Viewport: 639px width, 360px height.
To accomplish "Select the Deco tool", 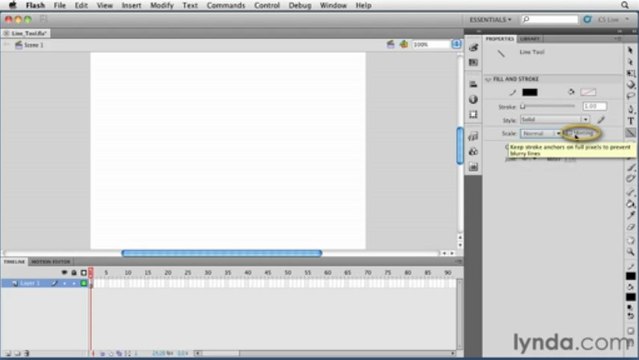I will (x=630, y=179).
